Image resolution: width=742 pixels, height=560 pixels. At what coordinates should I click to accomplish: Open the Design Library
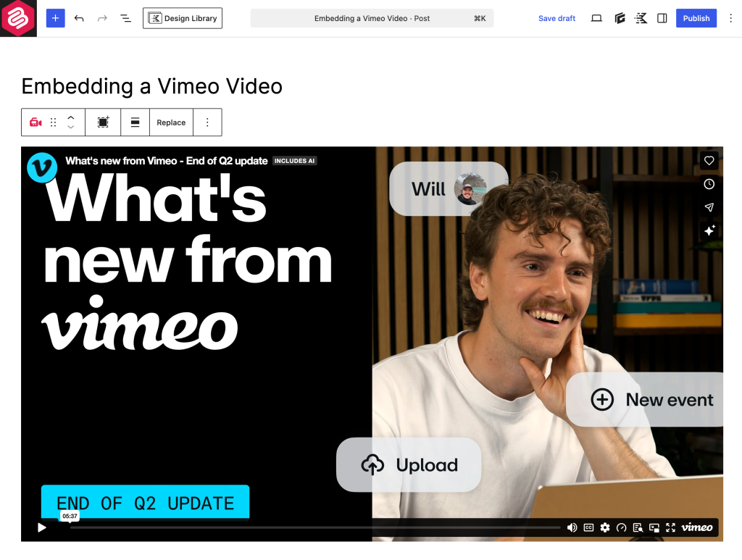183,18
